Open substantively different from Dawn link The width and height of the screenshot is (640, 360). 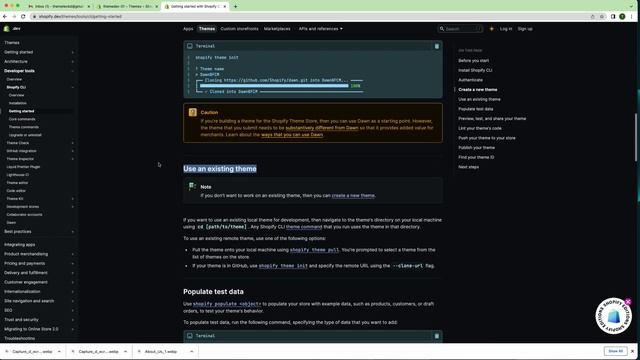(x=322, y=128)
